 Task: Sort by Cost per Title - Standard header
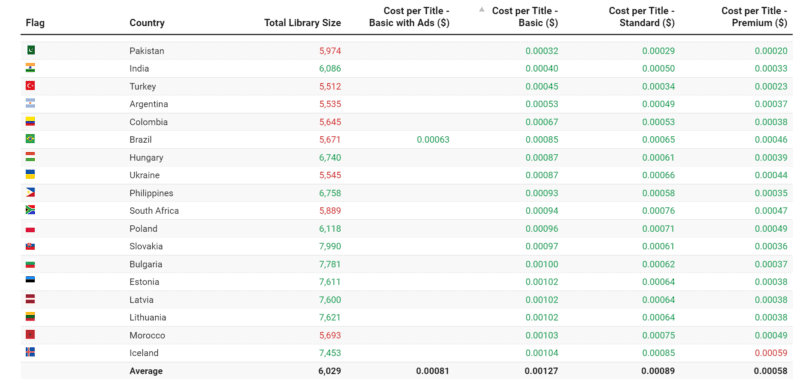click(642, 17)
